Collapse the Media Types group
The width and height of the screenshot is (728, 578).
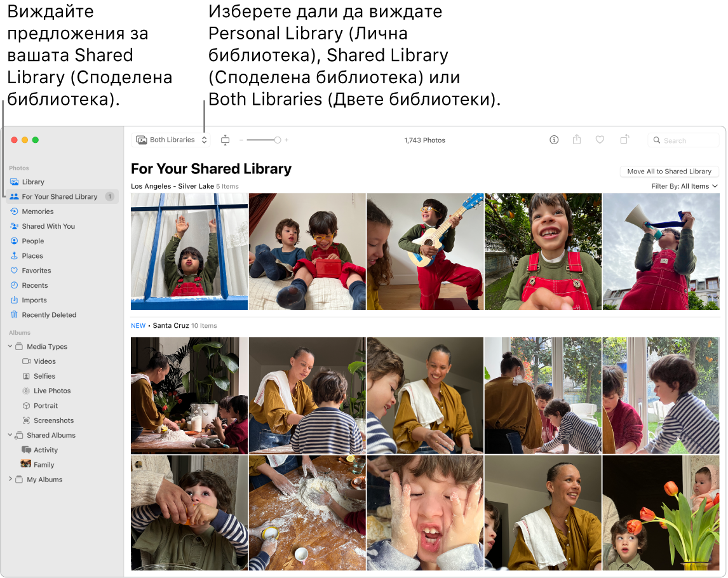click(x=10, y=346)
